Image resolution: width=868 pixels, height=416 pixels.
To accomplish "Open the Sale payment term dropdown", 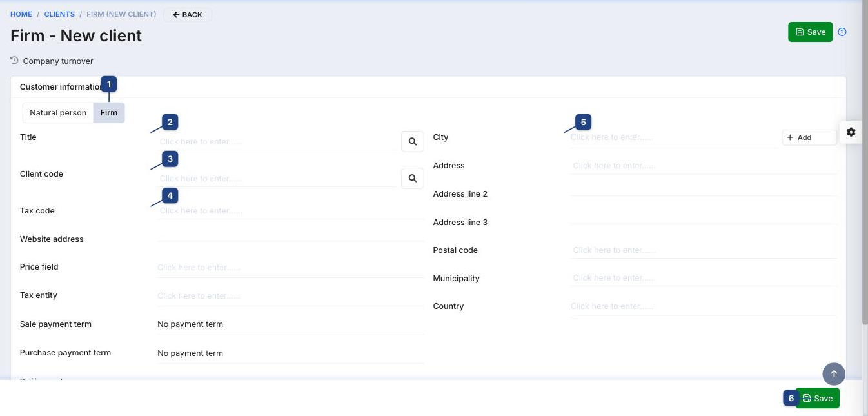I will click(291, 324).
